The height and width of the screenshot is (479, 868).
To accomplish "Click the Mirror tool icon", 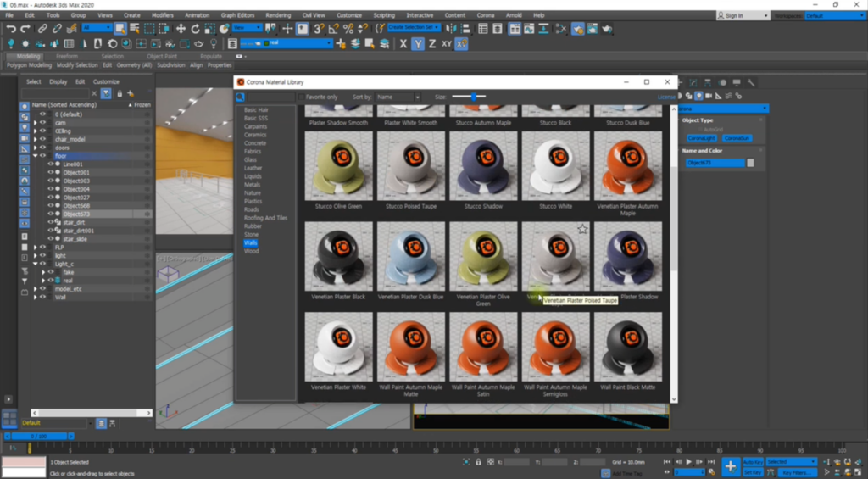I will (x=451, y=29).
